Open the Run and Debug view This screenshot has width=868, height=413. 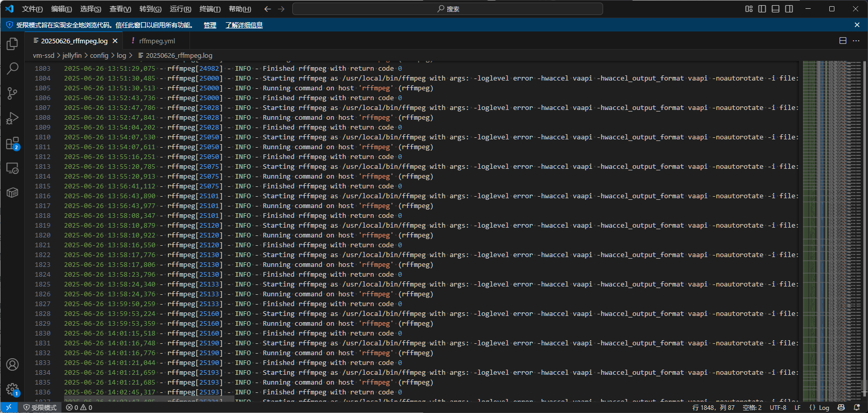[12, 118]
